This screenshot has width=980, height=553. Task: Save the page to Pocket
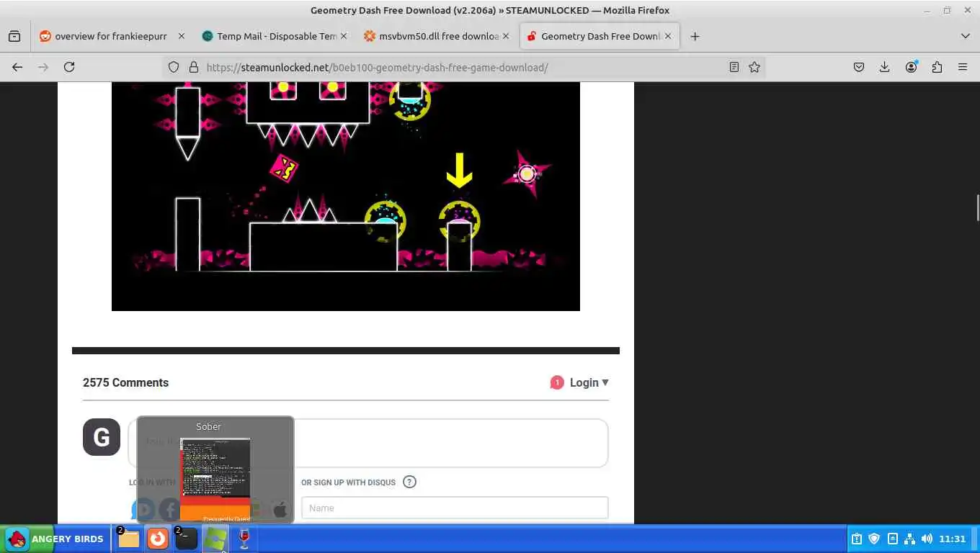click(859, 67)
